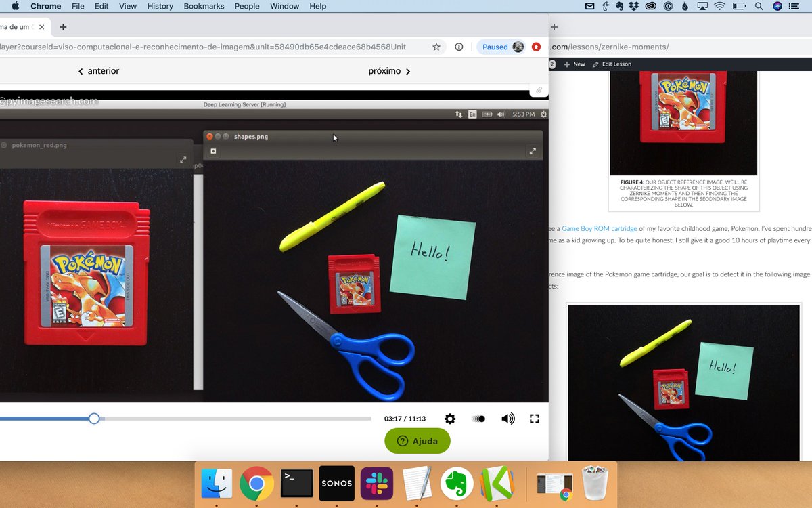The height and width of the screenshot is (508, 812).
Task: Open Creative Cloud menu bar icon
Action: 650,6
